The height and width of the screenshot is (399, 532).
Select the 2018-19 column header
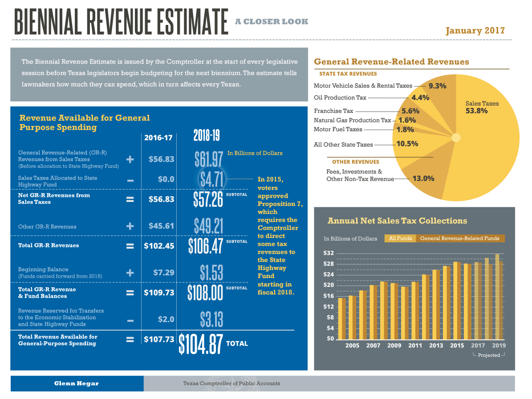coord(206,136)
